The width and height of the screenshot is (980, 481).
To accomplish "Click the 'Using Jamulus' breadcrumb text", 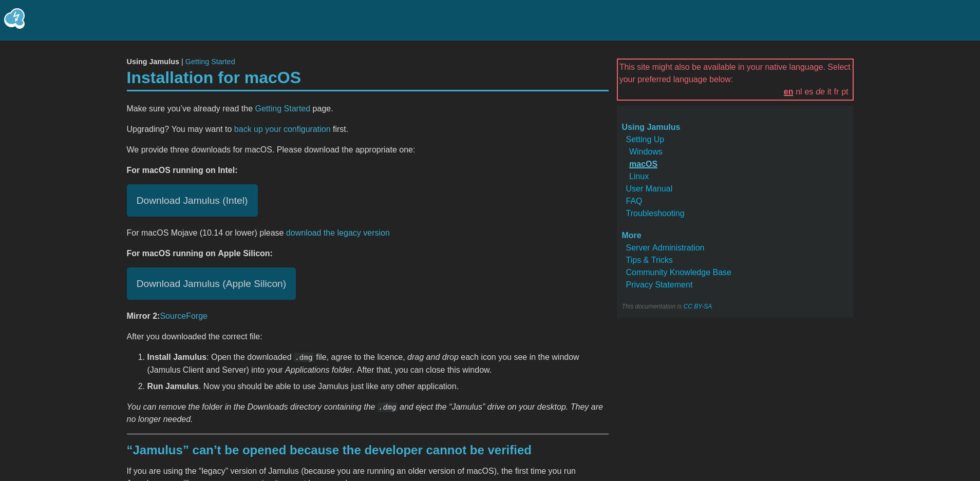I will 153,62.
